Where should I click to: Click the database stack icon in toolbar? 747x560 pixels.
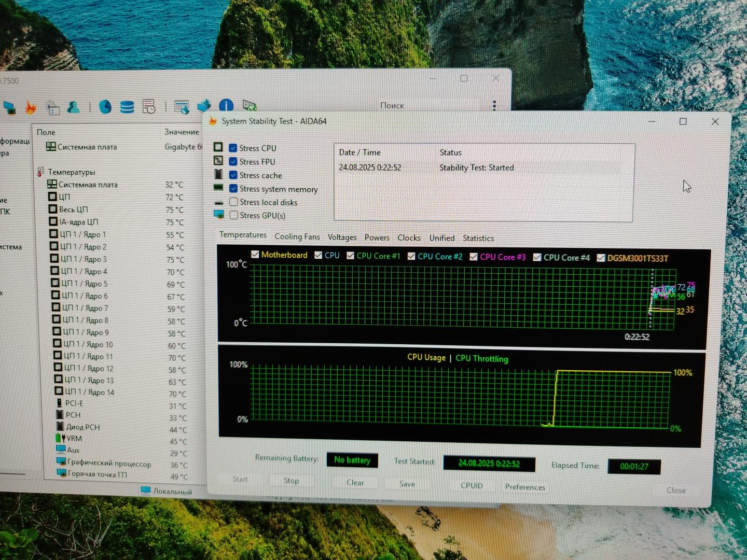pos(127,107)
